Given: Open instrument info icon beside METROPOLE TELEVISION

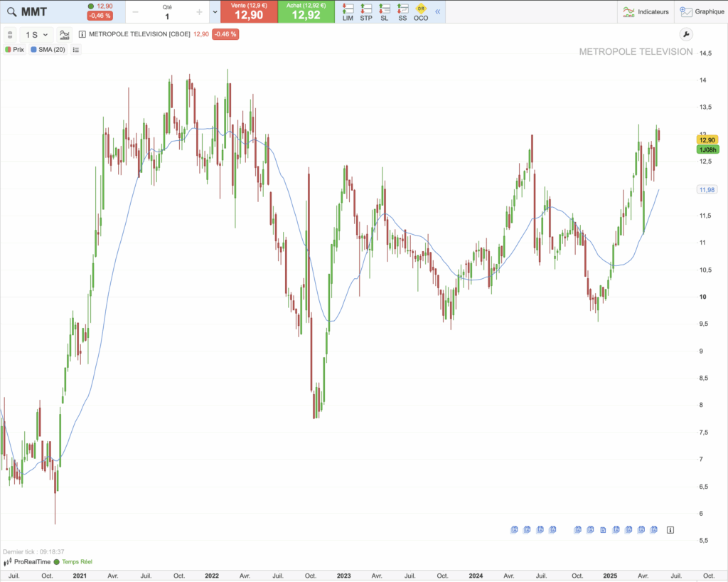Looking at the screenshot, I should pos(82,34).
